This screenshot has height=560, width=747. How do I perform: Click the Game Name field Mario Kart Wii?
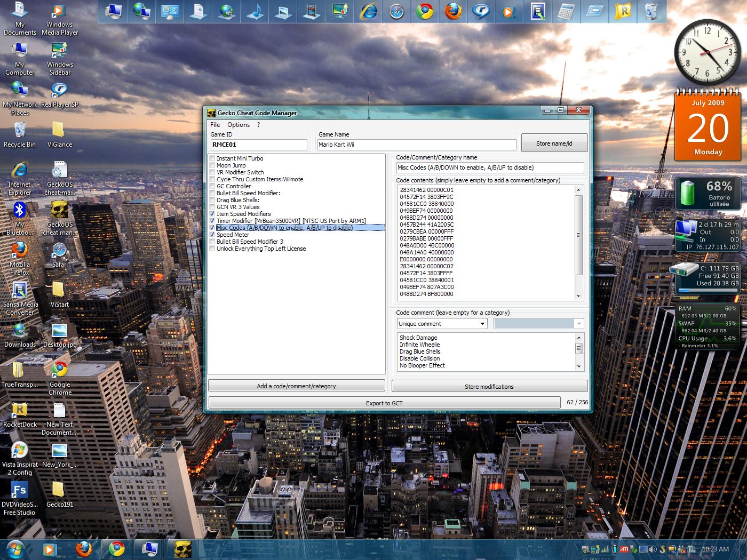pyautogui.click(x=417, y=145)
